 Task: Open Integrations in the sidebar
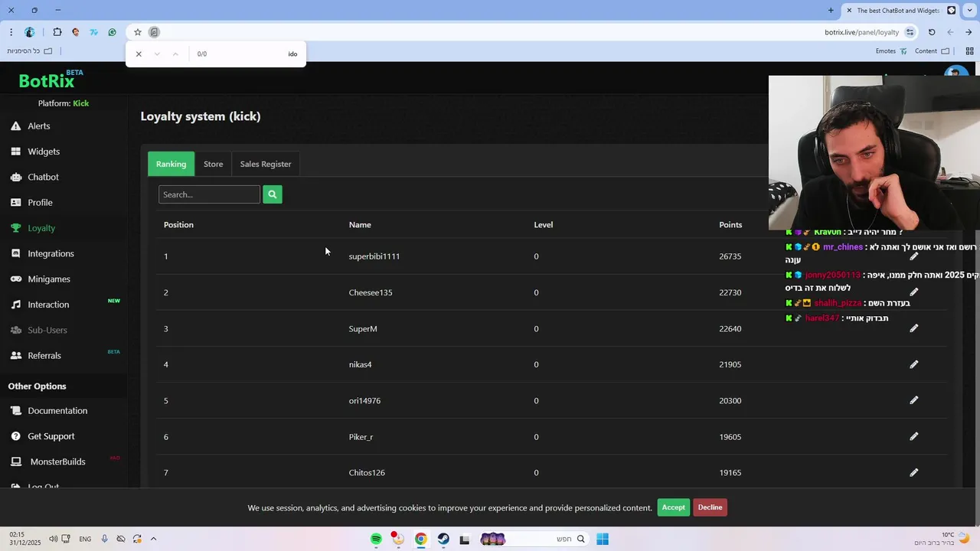(51, 253)
